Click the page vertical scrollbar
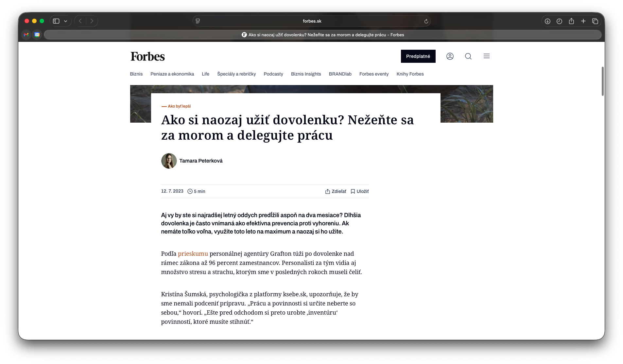Viewport: 623px width, 364px height. click(x=602, y=81)
